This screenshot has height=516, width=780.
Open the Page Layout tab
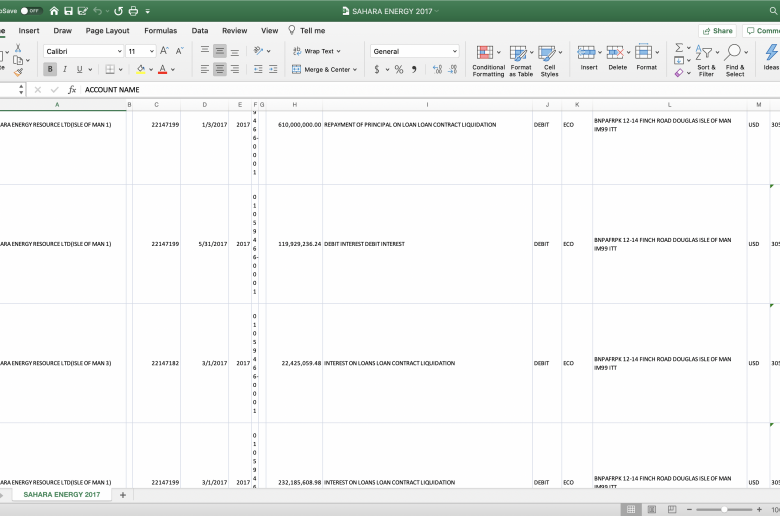[107, 30]
